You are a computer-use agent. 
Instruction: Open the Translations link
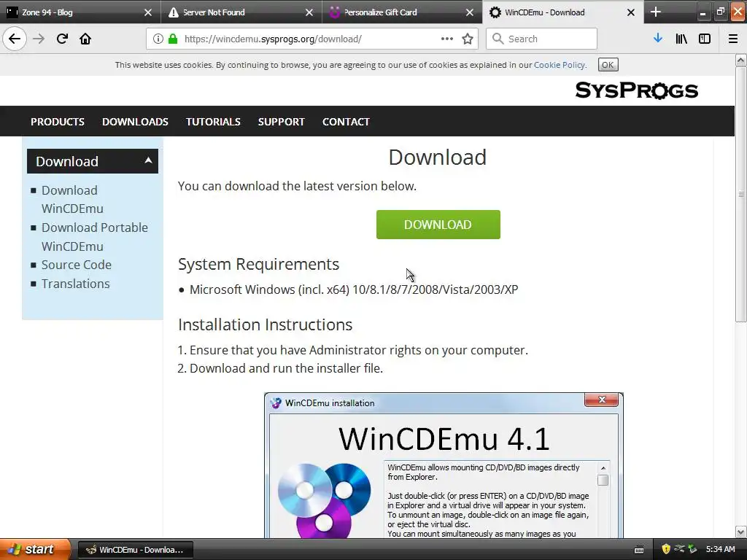(75, 284)
